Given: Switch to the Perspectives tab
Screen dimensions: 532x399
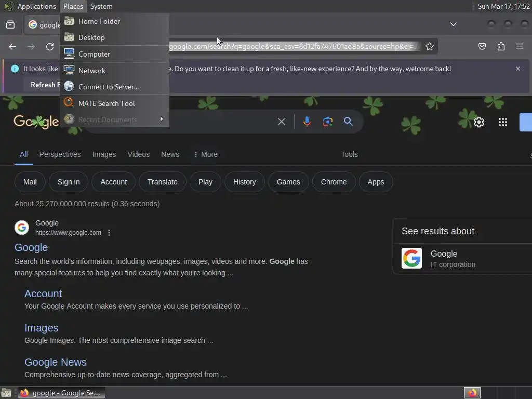Looking at the screenshot, I should point(60,154).
